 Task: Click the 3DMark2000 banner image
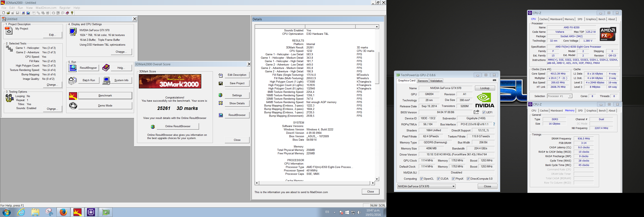(170, 81)
